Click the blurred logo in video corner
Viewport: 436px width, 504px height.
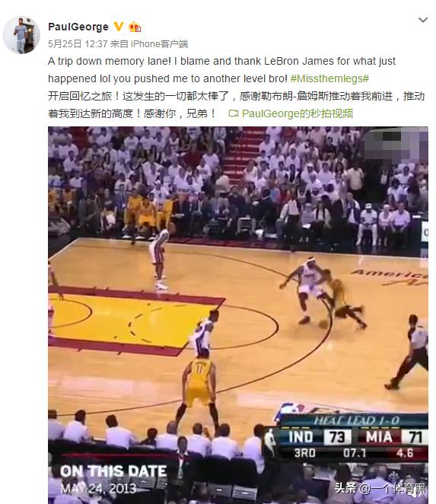tap(396, 145)
